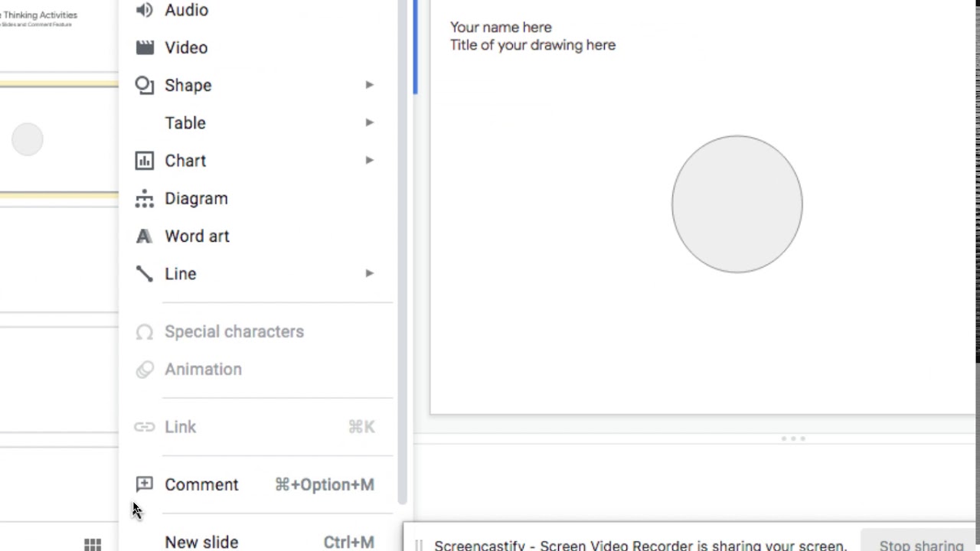Image resolution: width=980 pixels, height=551 pixels.
Task: Click the Insert menu vertical scrollbar
Action: [402, 253]
